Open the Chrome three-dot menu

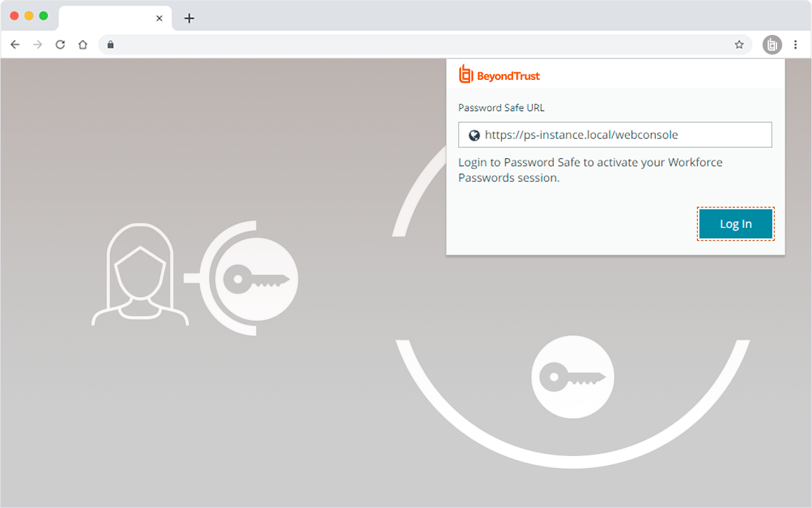796,44
